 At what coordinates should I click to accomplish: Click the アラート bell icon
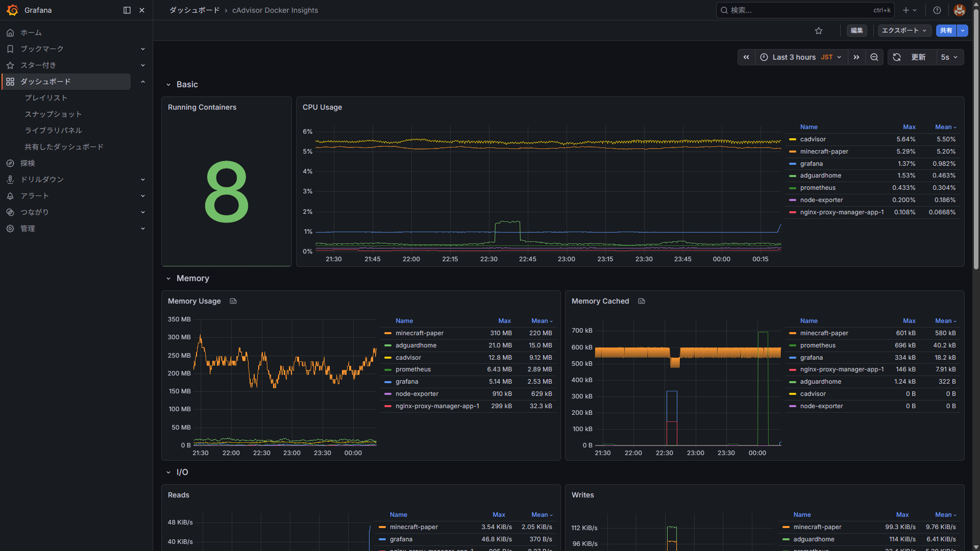click(10, 196)
